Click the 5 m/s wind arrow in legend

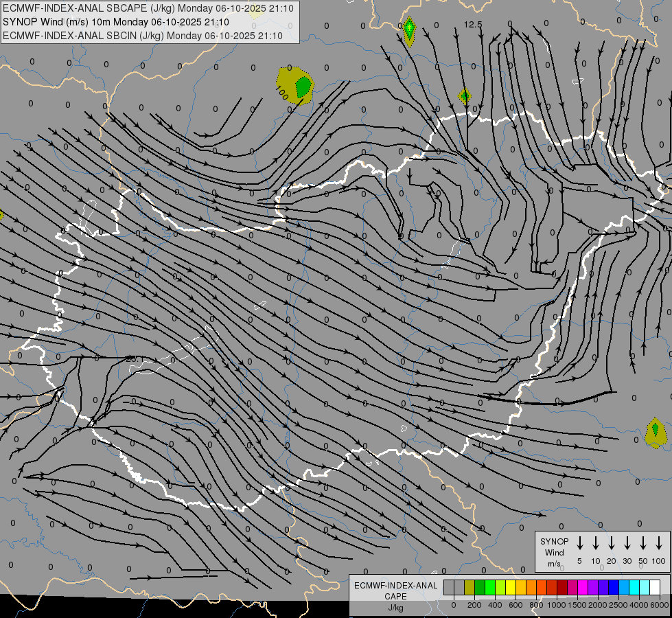pos(579,543)
